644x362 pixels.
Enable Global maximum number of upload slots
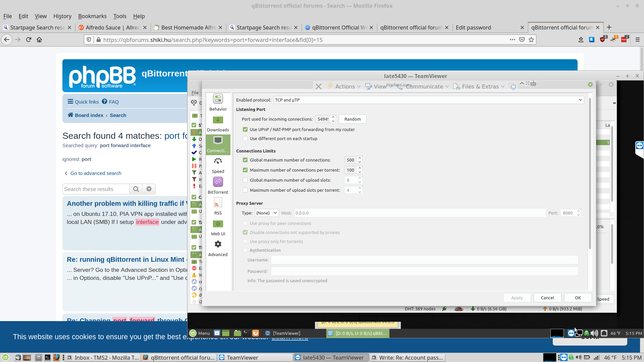(246, 180)
